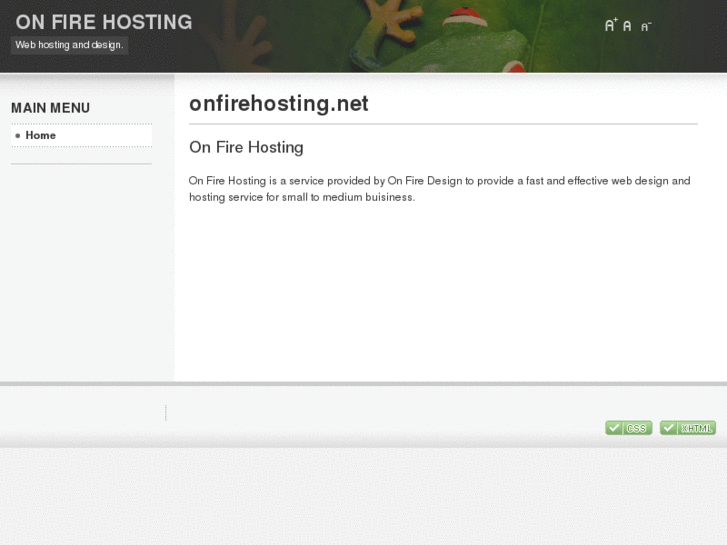Go to the ON FIRE HOSTING site title
This screenshot has height=545, width=727.
[103, 22]
